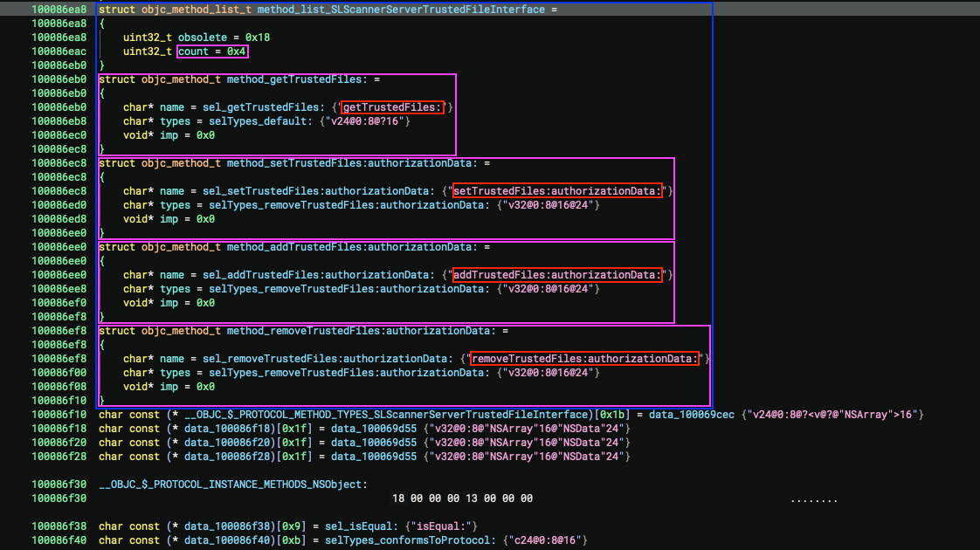Select the "getTrustedFiles:" string literal
980x550 pixels.
pyautogui.click(x=393, y=107)
